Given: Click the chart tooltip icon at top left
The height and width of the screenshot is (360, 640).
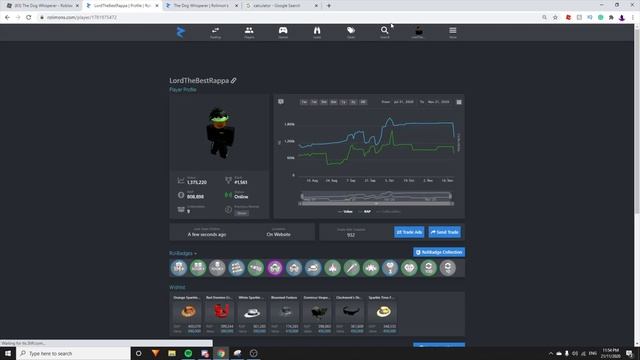Looking at the screenshot, I should coord(281,102).
